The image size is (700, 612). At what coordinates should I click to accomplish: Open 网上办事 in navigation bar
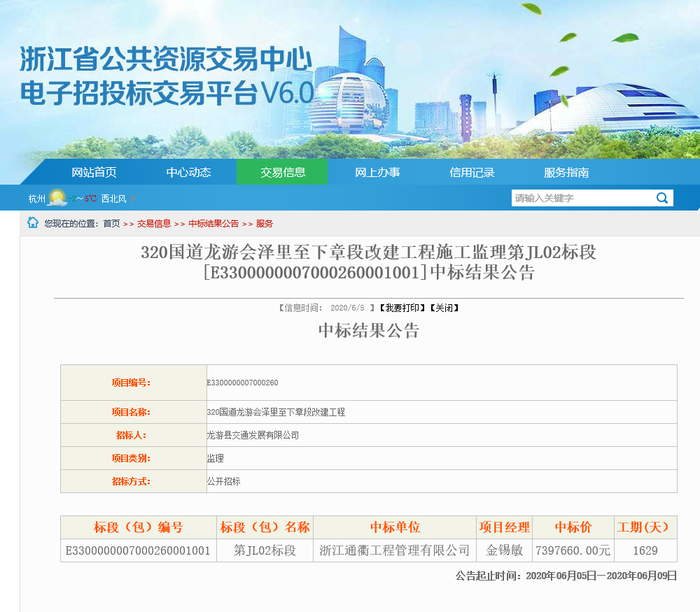(x=377, y=172)
